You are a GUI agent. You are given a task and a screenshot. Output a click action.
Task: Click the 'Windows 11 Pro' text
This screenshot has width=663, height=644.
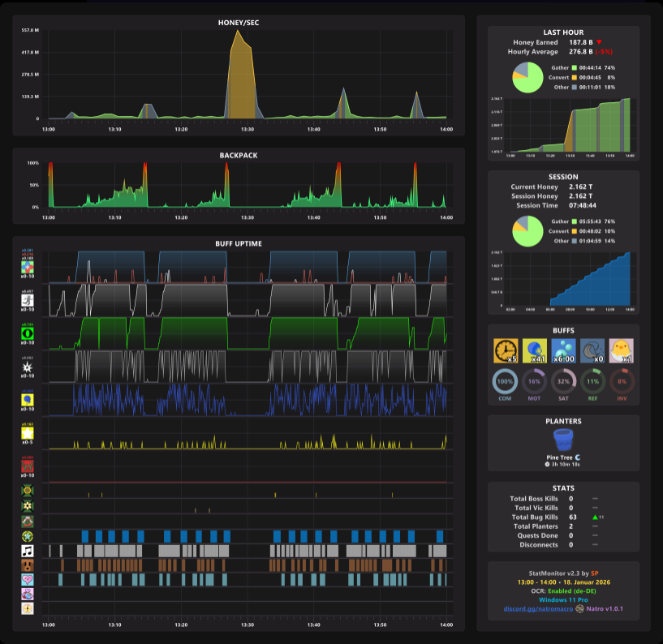tap(563, 600)
